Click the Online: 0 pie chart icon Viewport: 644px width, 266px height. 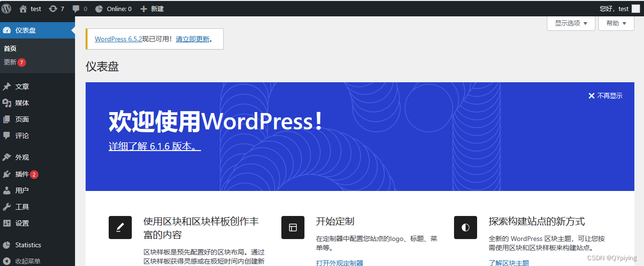99,9
